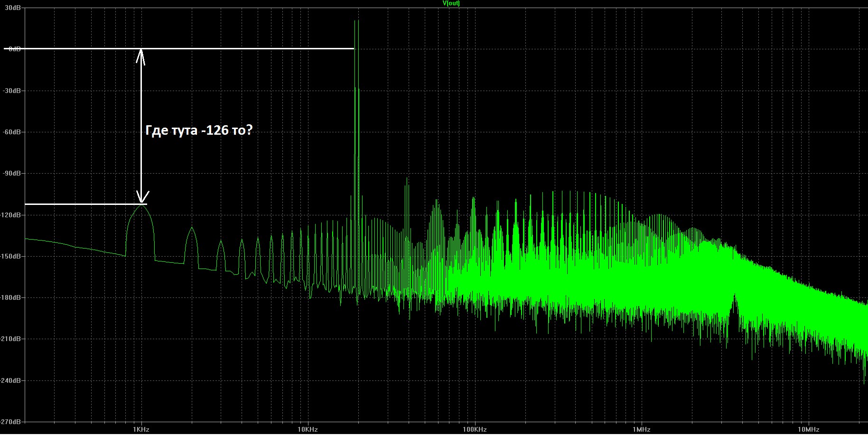The width and height of the screenshot is (868, 435).
Task: Click the -180dB vertical axis label
Action: [x=10, y=297]
